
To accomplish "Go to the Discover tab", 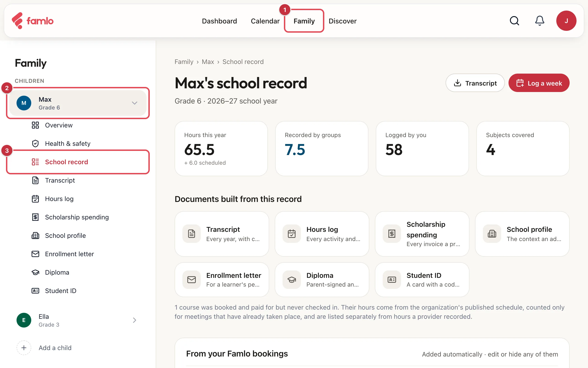I will point(343,21).
